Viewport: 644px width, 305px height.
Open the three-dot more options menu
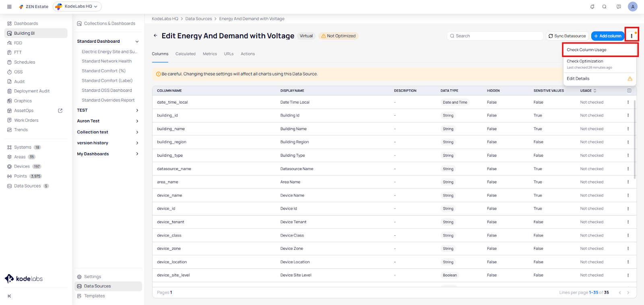pyautogui.click(x=632, y=36)
